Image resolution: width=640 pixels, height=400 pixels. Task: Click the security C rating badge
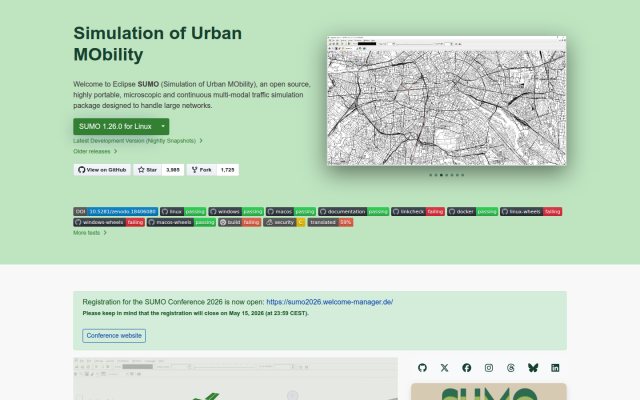[284, 222]
